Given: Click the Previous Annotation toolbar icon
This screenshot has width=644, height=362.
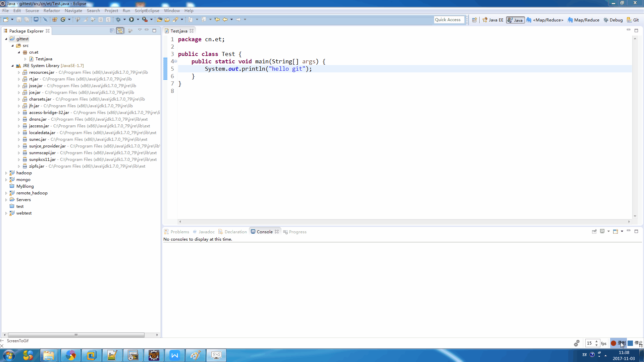Looking at the screenshot, I should (204, 19).
